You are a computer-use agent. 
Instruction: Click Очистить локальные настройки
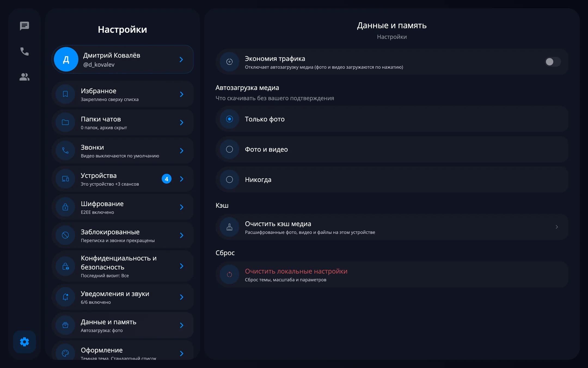[x=392, y=275]
